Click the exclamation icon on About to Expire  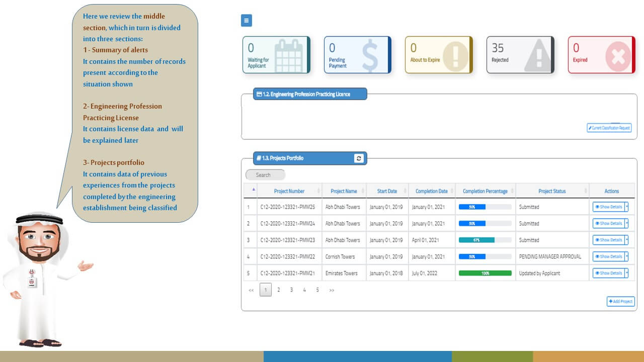coord(454,56)
